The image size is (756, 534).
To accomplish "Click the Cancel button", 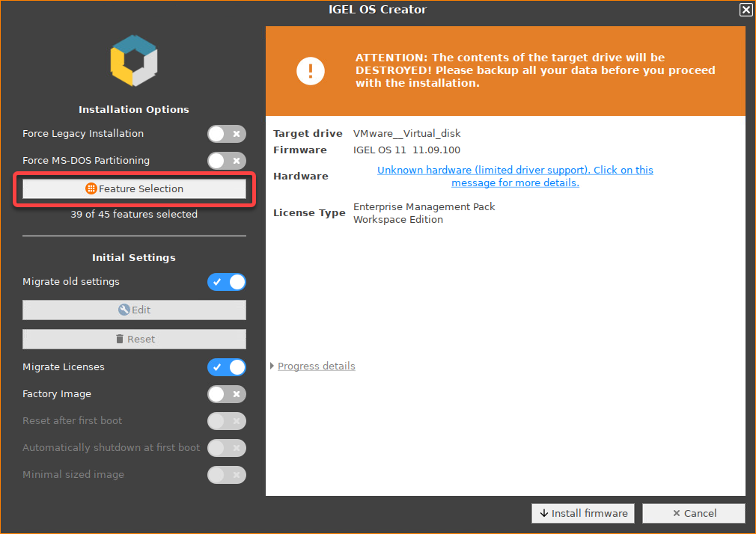I will coord(693,513).
